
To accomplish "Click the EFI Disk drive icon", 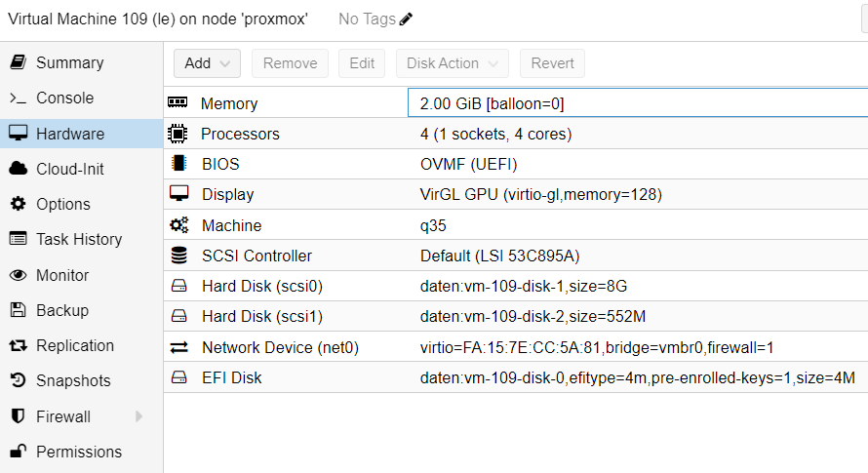I will [x=178, y=377].
